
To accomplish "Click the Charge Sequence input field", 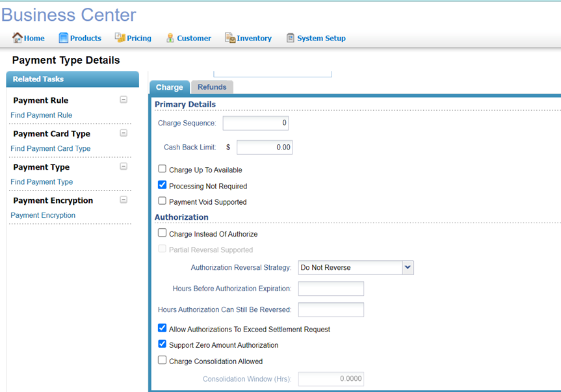I will click(255, 123).
